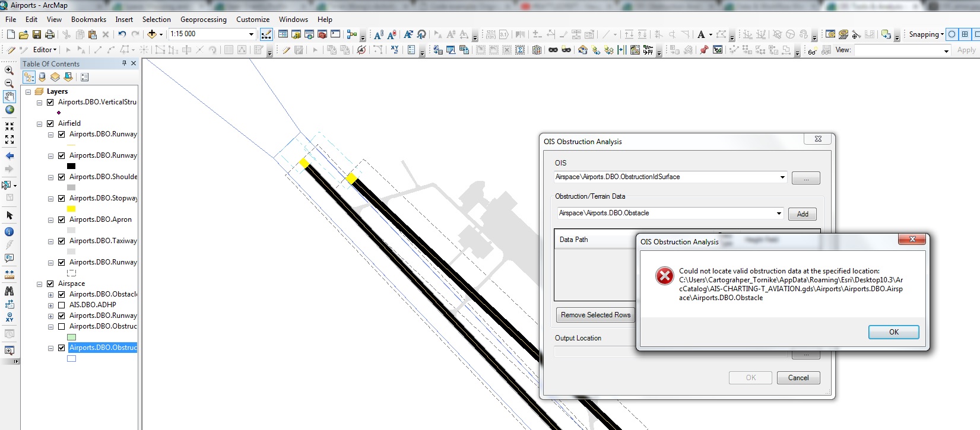Select the Zoom Out tool
This screenshot has height=430, width=980.
pos(9,84)
